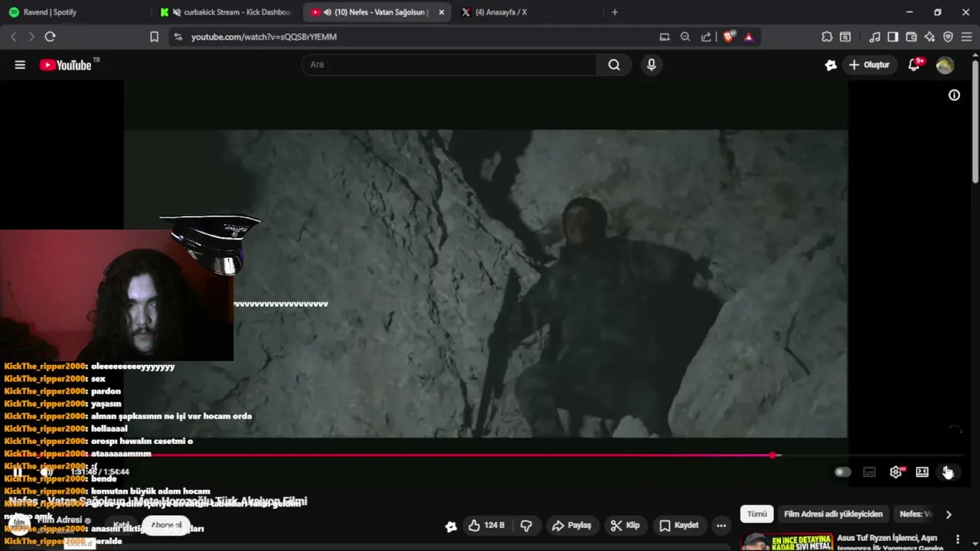Viewport: 980px width, 551px height.
Task: Open Leo AI sparkle icon
Action: 929,37
